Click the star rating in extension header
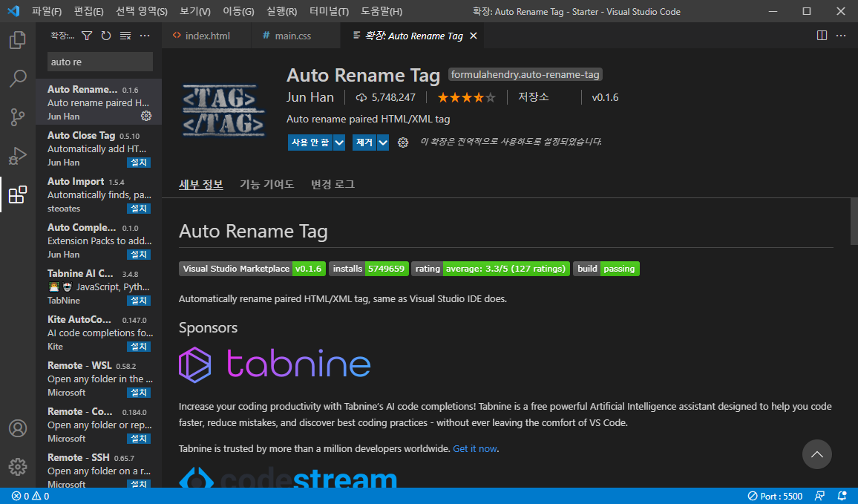 click(x=467, y=97)
